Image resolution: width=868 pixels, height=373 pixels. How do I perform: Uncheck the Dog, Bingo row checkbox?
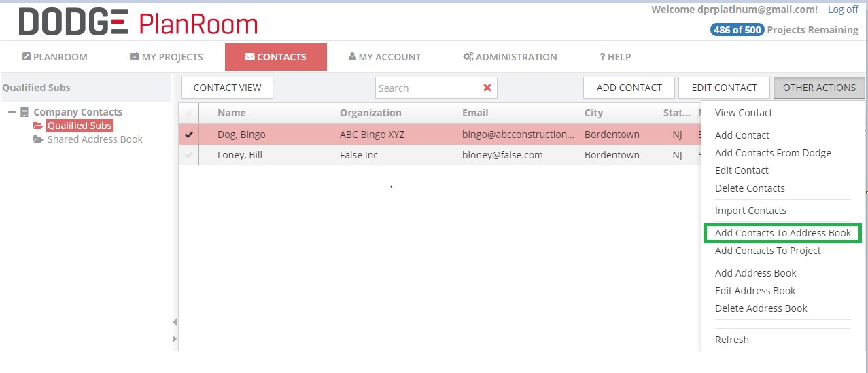pos(189,135)
